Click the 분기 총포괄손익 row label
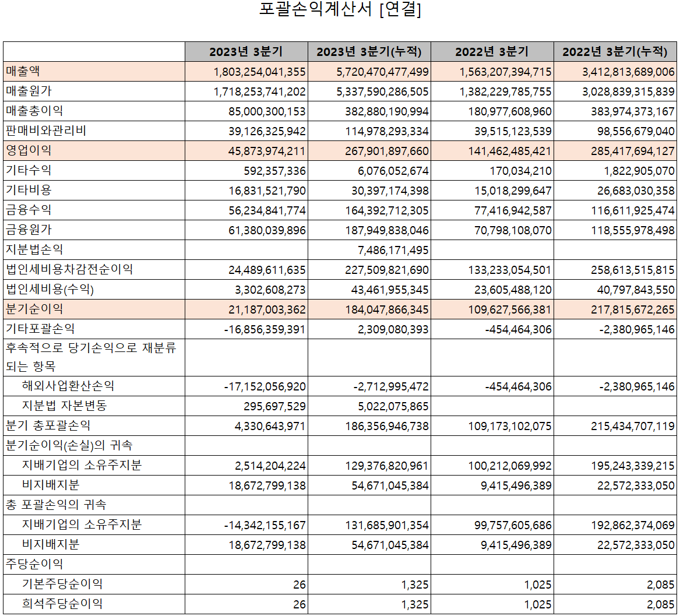 point(48,425)
